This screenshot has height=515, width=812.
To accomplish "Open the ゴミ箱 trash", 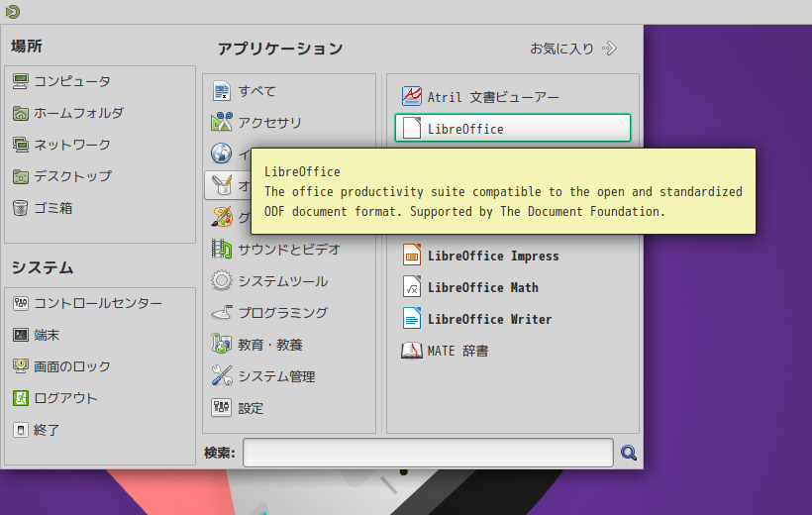I will [x=43, y=208].
